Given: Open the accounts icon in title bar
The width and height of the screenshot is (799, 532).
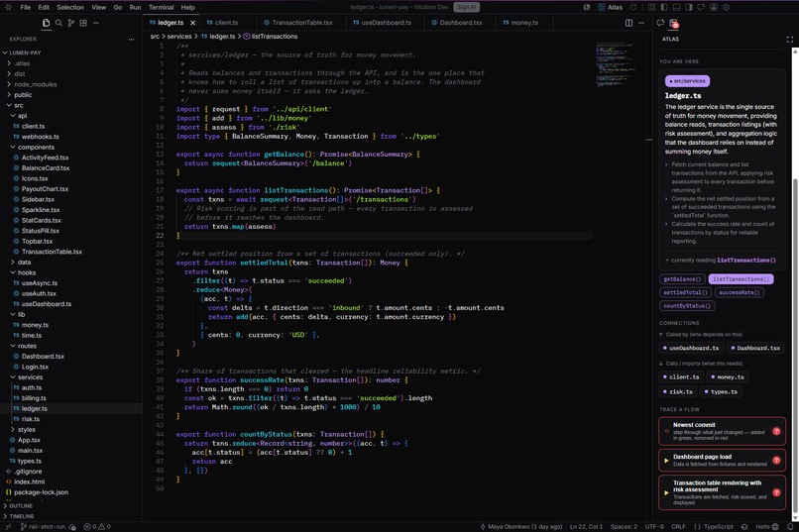Looking at the screenshot, I should click(714, 7).
